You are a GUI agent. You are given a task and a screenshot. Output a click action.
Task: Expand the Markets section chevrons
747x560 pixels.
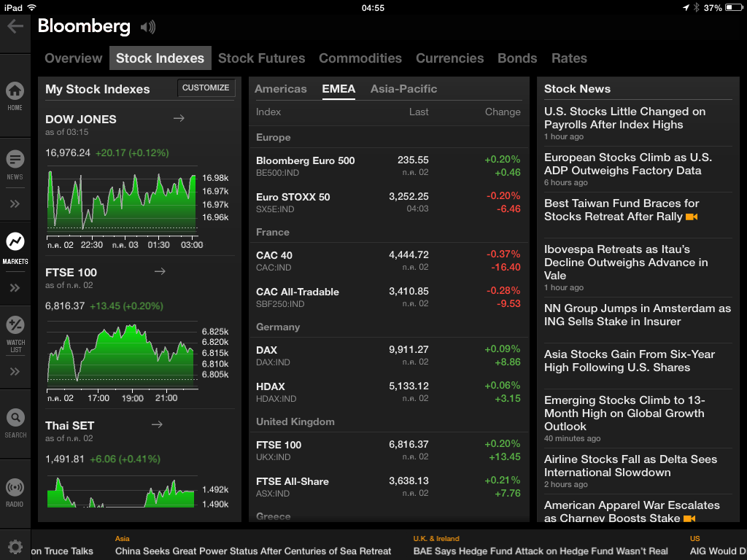coord(15,287)
